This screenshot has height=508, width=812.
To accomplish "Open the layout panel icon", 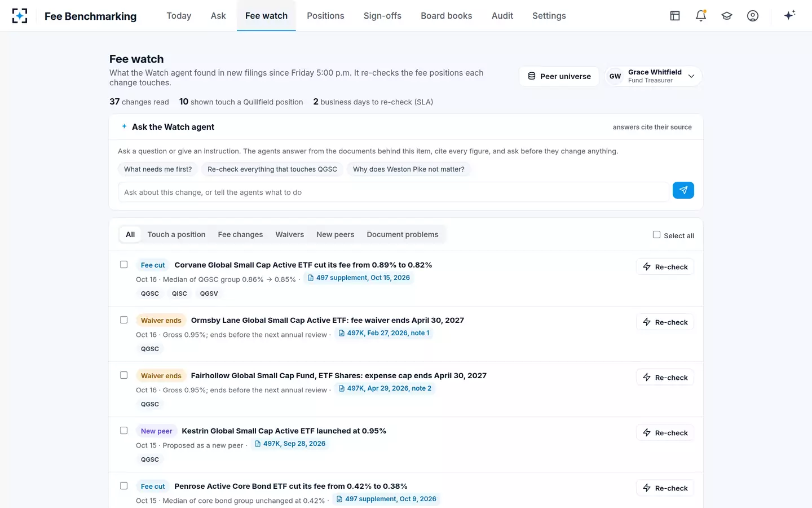I will (675, 16).
